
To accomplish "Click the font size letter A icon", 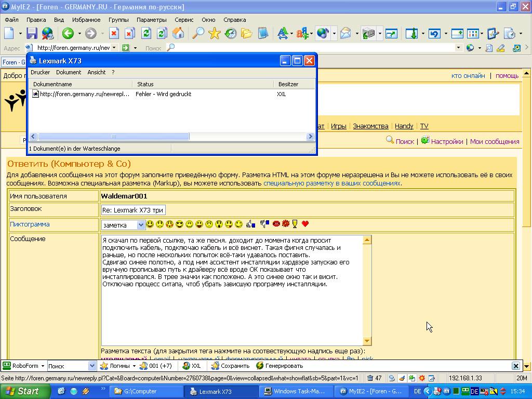I will (x=282, y=33).
